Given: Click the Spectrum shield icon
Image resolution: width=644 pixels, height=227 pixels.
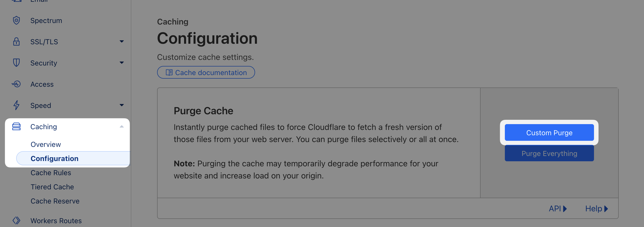Looking at the screenshot, I should [x=16, y=20].
